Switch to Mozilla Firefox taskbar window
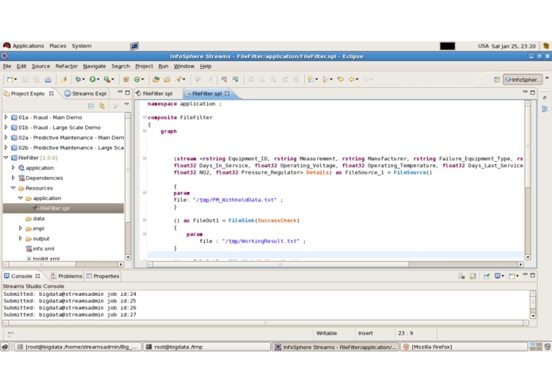Image resolution: width=552 pixels, height=392 pixels. (464, 347)
